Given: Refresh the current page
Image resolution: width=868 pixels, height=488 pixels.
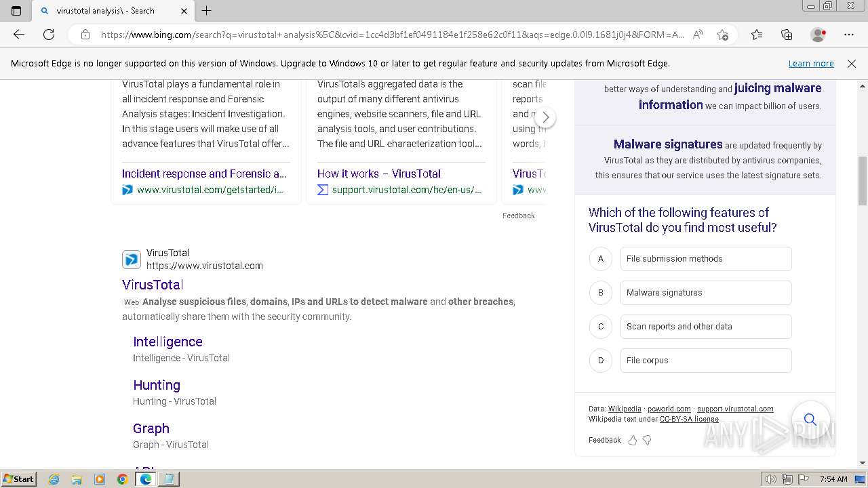Looking at the screenshot, I should tap(49, 35).
